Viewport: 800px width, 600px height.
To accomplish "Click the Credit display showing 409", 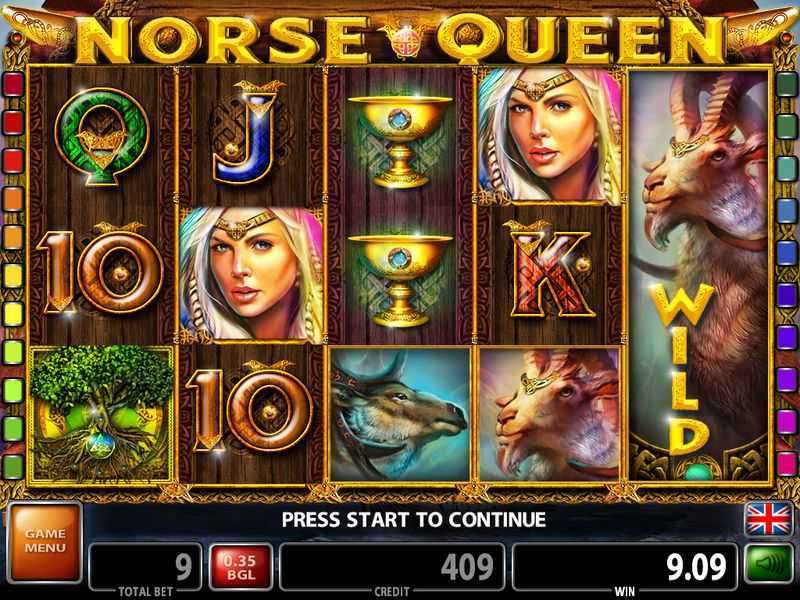I will coord(392,566).
